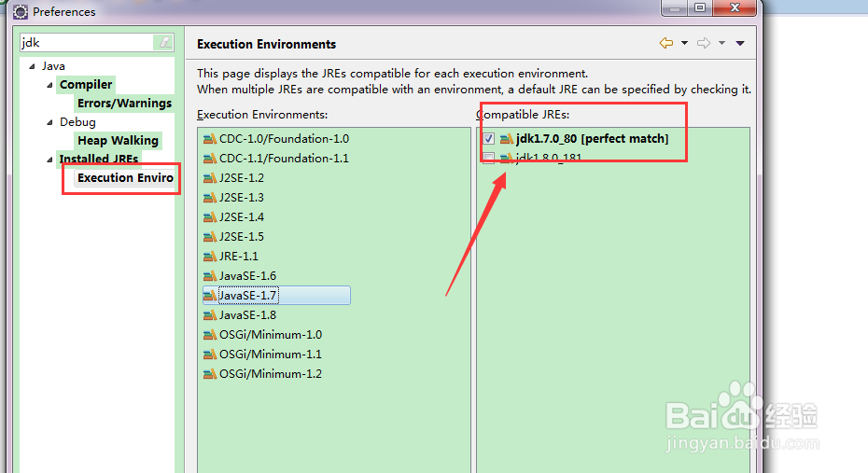
Task: Open the Heap Walking preferences page
Action: (118, 141)
